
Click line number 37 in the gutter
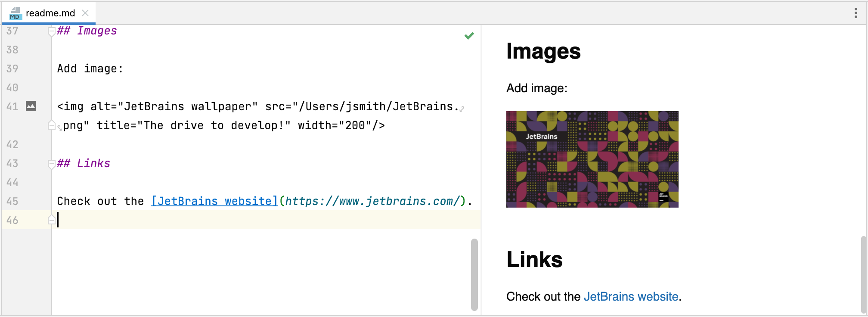[12, 31]
